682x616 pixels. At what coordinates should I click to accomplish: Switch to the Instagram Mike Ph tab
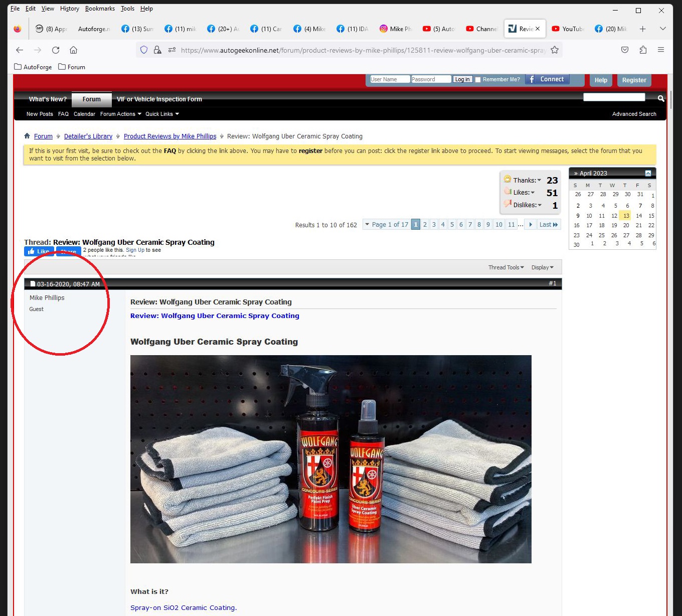pos(395,29)
